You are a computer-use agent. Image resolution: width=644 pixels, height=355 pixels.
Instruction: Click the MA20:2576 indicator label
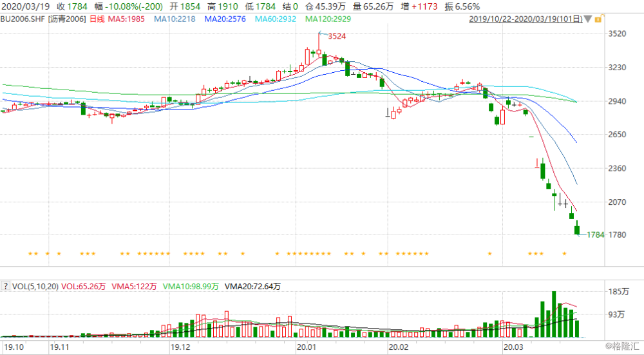(225, 19)
